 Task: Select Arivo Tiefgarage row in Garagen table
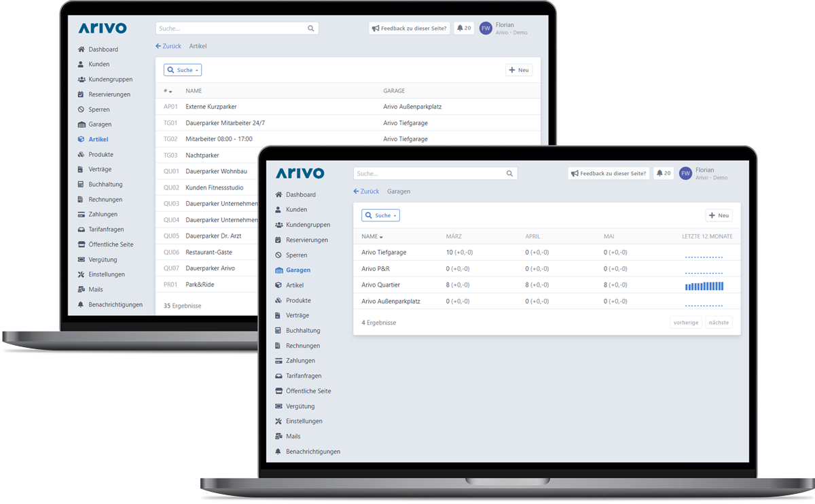pos(547,252)
